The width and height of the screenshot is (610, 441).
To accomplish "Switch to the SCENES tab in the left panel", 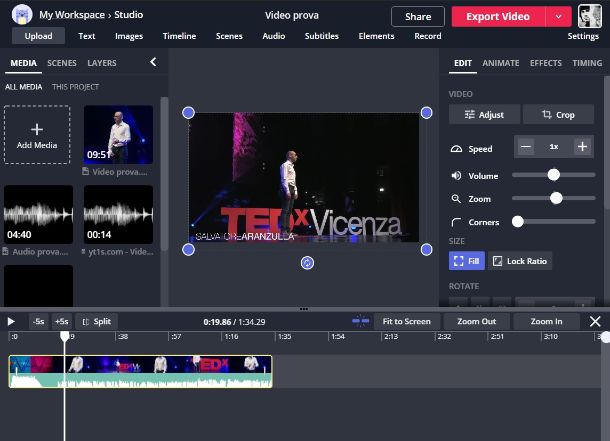I will [62, 63].
